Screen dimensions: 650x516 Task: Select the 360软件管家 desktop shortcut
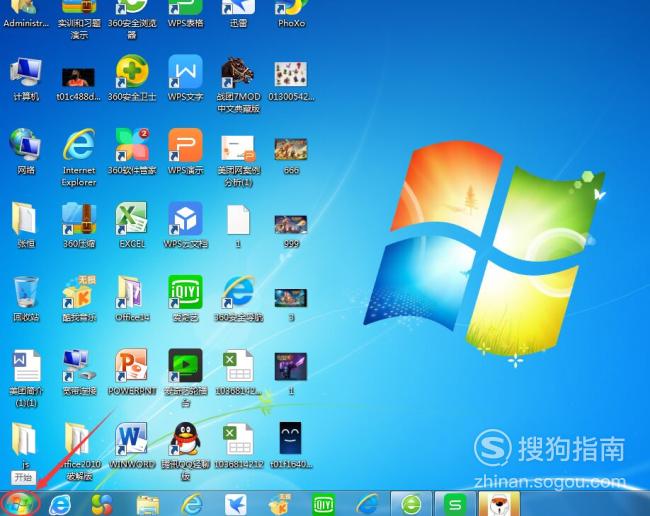pyautogui.click(x=132, y=151)
